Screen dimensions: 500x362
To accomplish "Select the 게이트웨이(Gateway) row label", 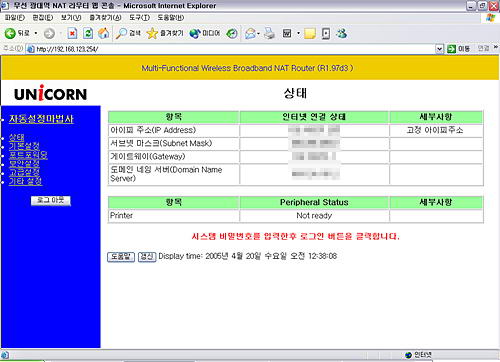I will coord(148,156).
